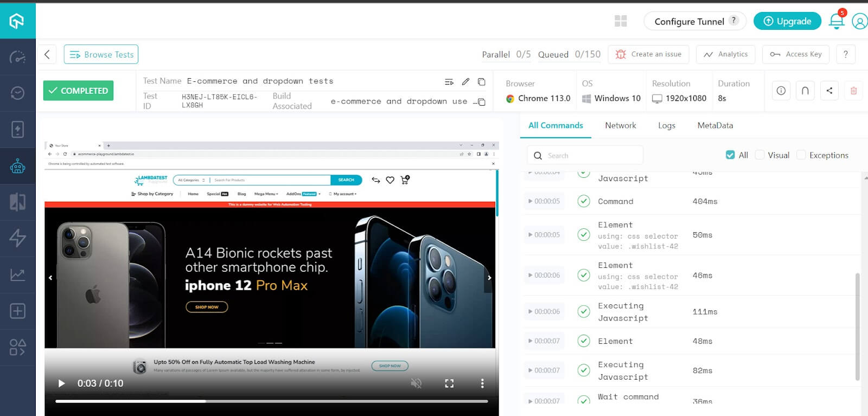Open the automation robot sidebar icon
This screenshot has height=416, width=868.
click(x=17, y=166)
